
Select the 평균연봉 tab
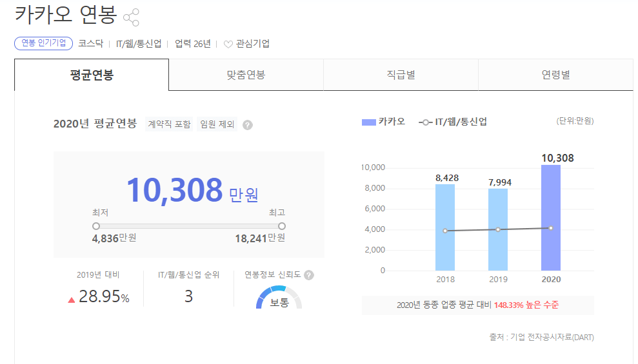pyautogui.click(x=92, y=75)
